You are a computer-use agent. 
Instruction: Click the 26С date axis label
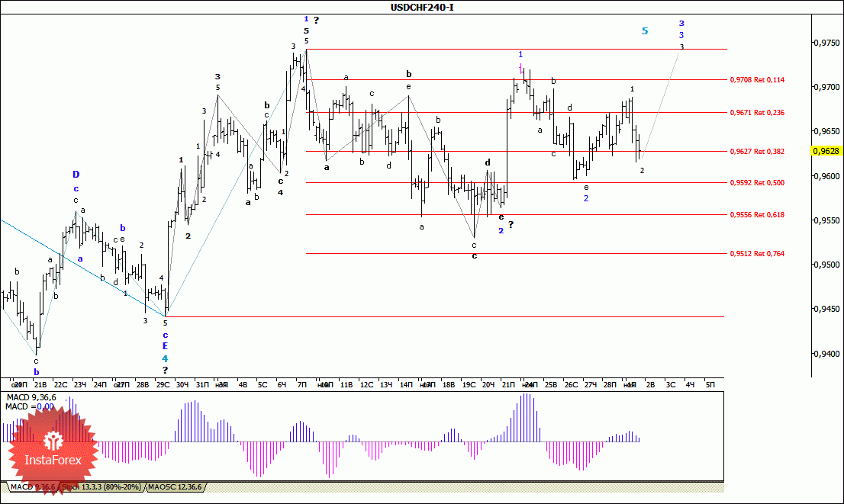[571, 384]
